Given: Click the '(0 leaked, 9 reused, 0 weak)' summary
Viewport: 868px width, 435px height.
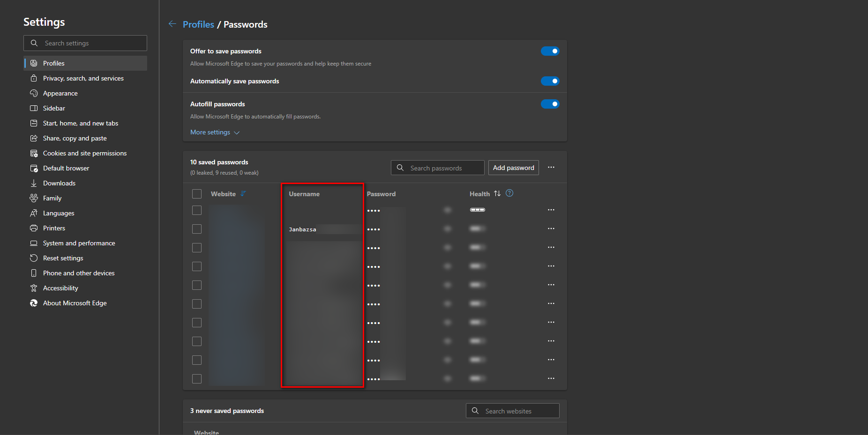Looking at the screenshot, I should tap(224, 173).
